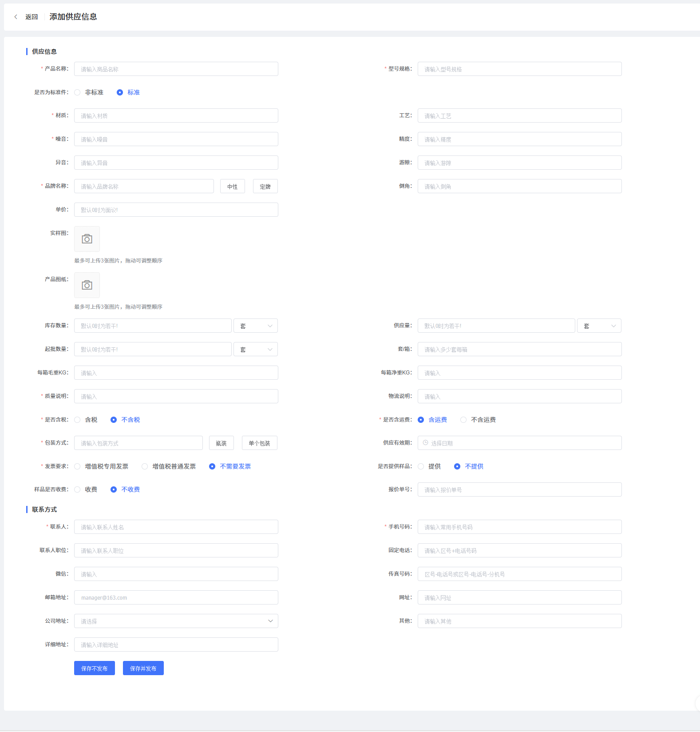Click the clock icon in 供应有效期 field
700x732 pixels.
point(425,443)
